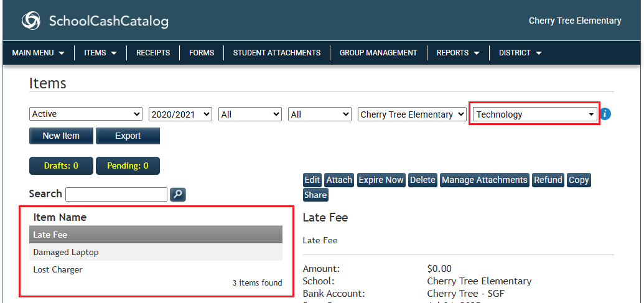644x303 pixels.
Task: Open the ITEMS menu
Action: click(x=100, y=52)
